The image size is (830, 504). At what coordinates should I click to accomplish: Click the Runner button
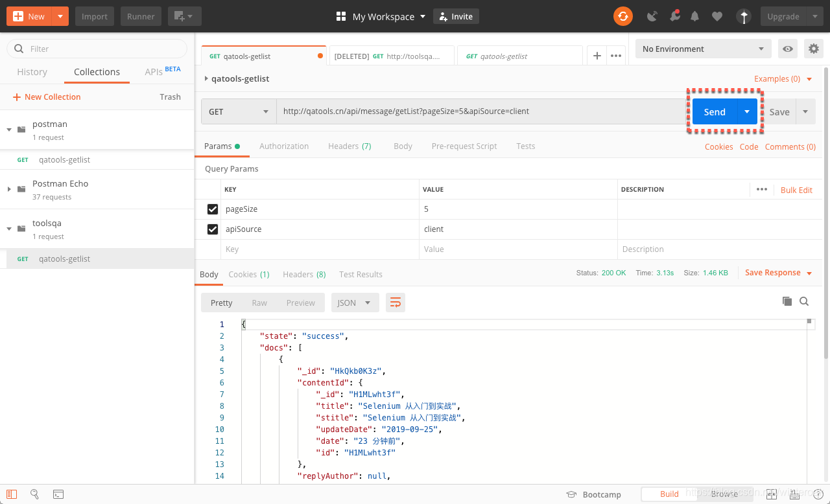[x=141, y=16]
